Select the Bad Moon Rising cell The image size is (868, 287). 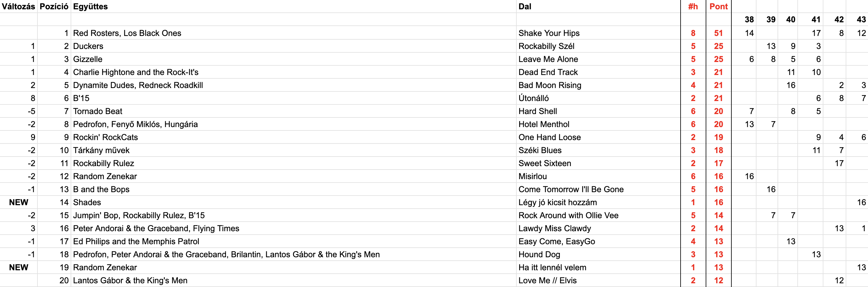pyautogui.click(x=550, y=85)
